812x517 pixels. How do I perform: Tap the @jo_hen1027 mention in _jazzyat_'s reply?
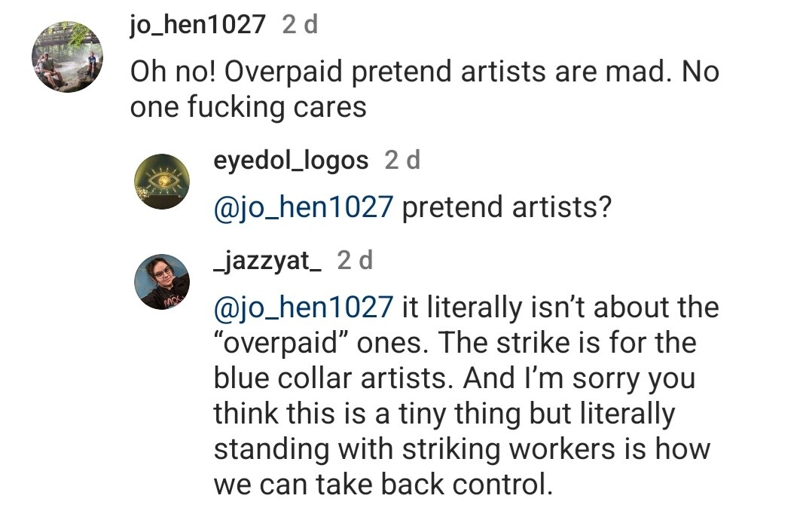pyautogui.click(x=304, y=307)
